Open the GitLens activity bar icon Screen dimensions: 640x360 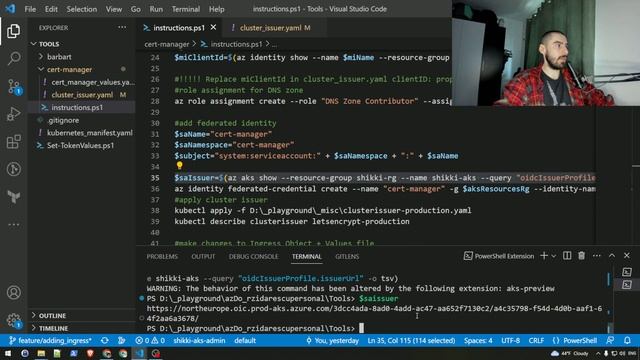point(13,169)
